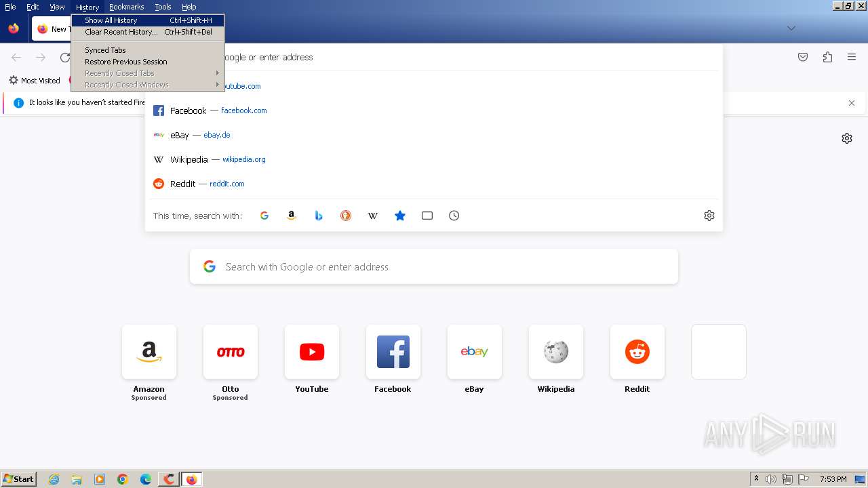Viewport: 868px width, 488px height.
Task: Search this time with Google icon
Action: pyautogui.click(x=264, y=216)
